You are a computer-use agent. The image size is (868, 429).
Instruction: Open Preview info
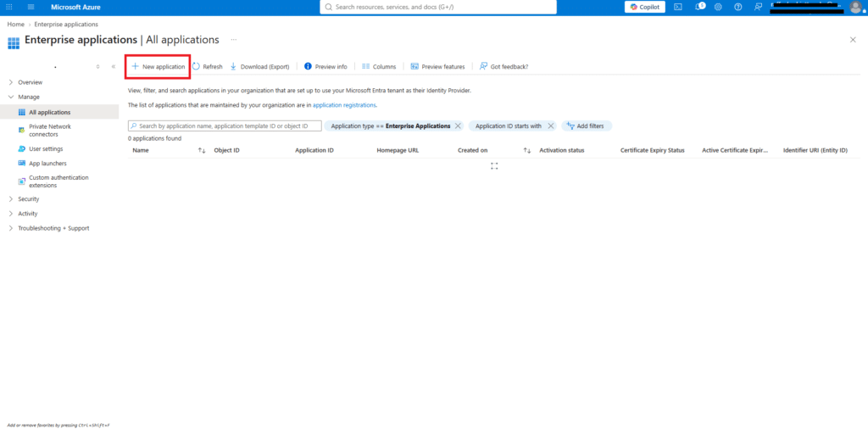coord(326,66)
